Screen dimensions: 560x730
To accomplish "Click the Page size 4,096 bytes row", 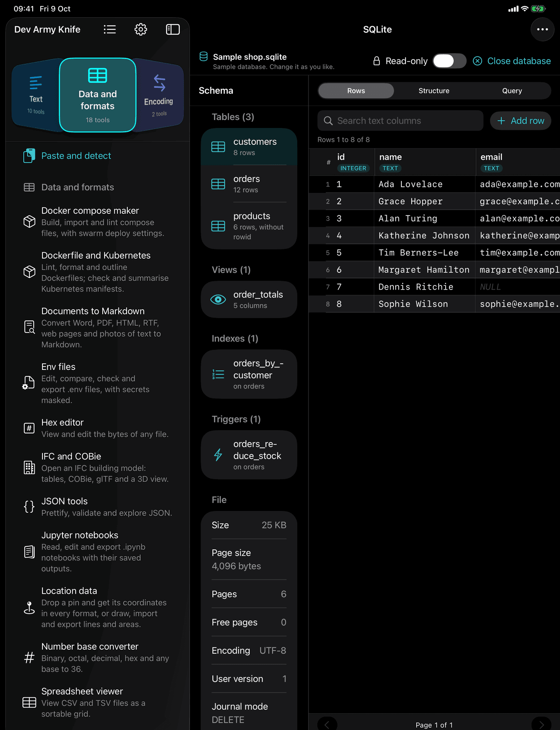I will 249,560.
